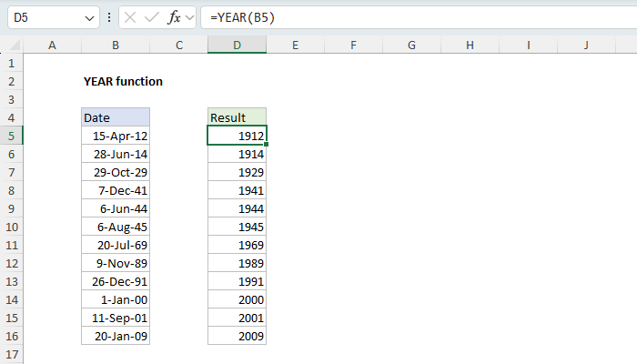The image size is (637, 364).
Task: Select row 2 header
Action: tap(11, 81)
